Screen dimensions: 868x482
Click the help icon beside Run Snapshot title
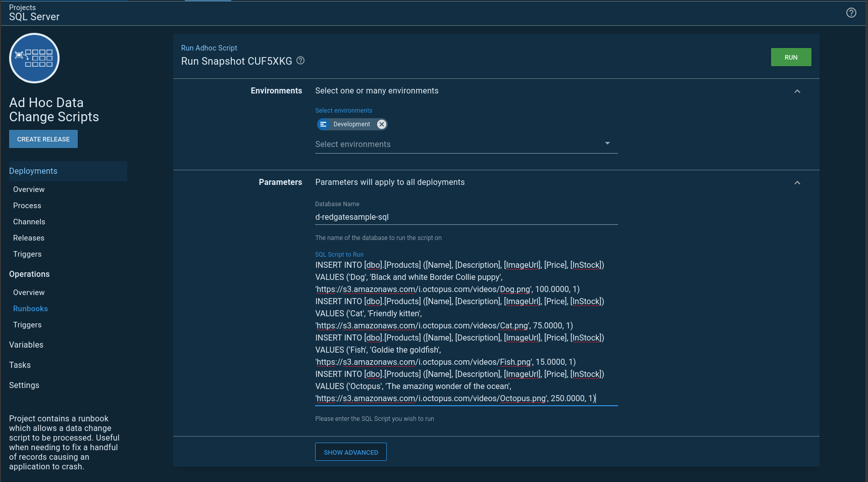point(300,61)
